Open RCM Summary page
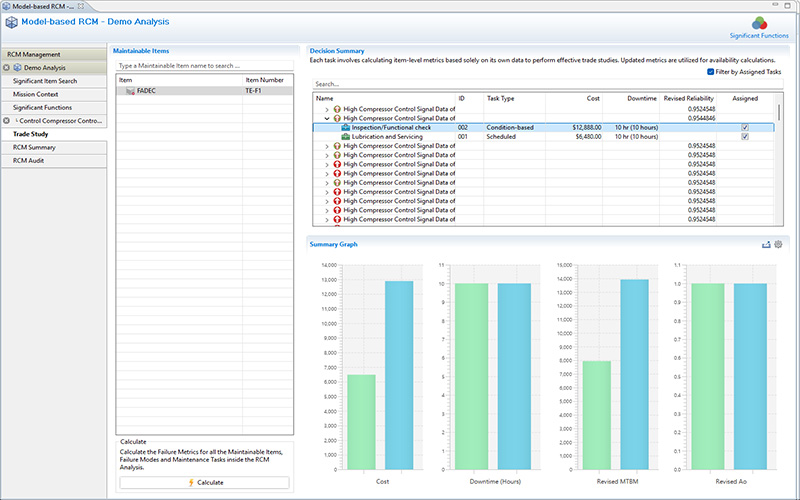 pos(54,147)
